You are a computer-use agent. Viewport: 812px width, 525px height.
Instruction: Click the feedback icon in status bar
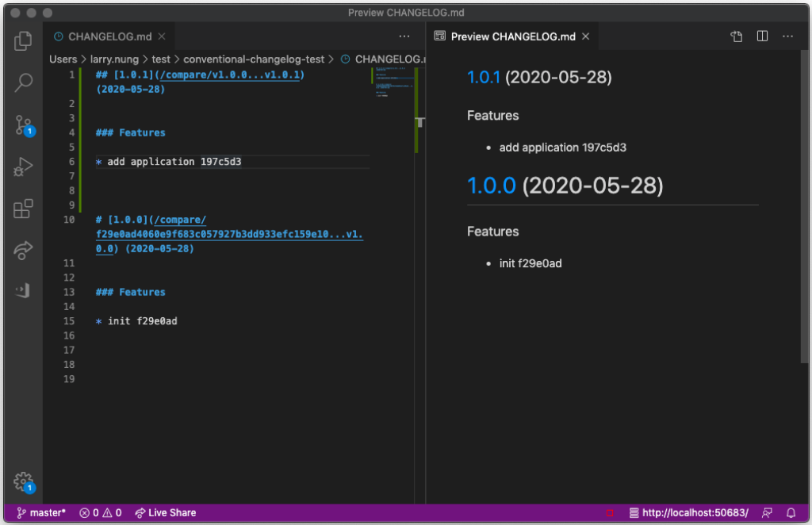click(x=767, y=513)
